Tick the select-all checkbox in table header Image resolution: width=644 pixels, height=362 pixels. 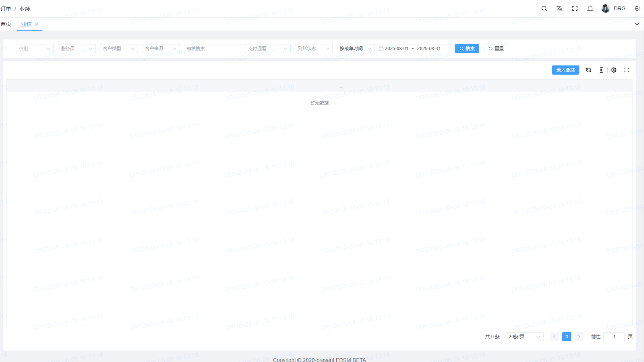(x=341, y=85)
